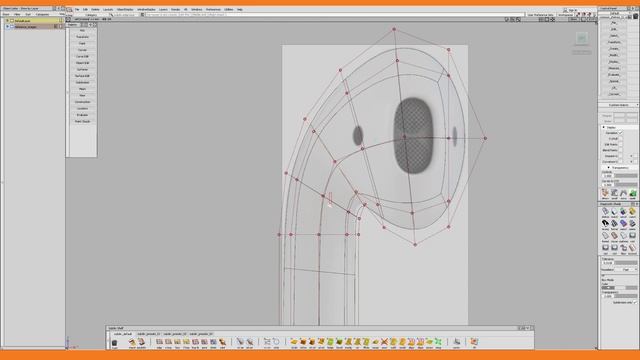Open the Curve Edit palette section
This screenshot has height=360, width=640.
(x=82, y=56)
